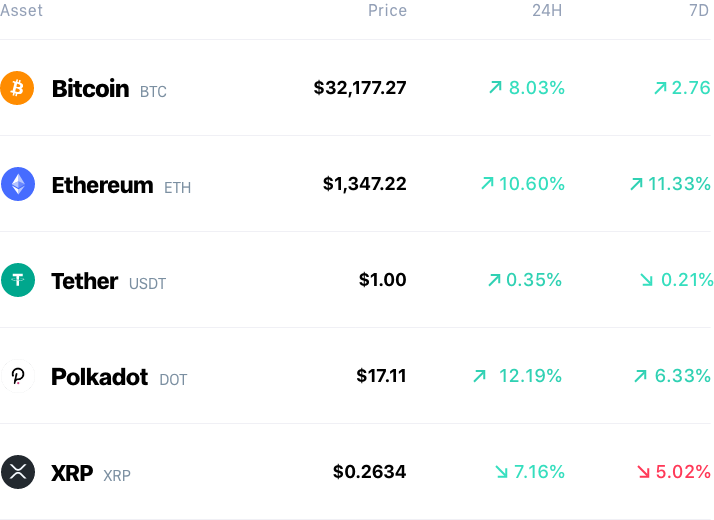
Task: Sort by the 24H column header
Action: [x=547, y=10]
